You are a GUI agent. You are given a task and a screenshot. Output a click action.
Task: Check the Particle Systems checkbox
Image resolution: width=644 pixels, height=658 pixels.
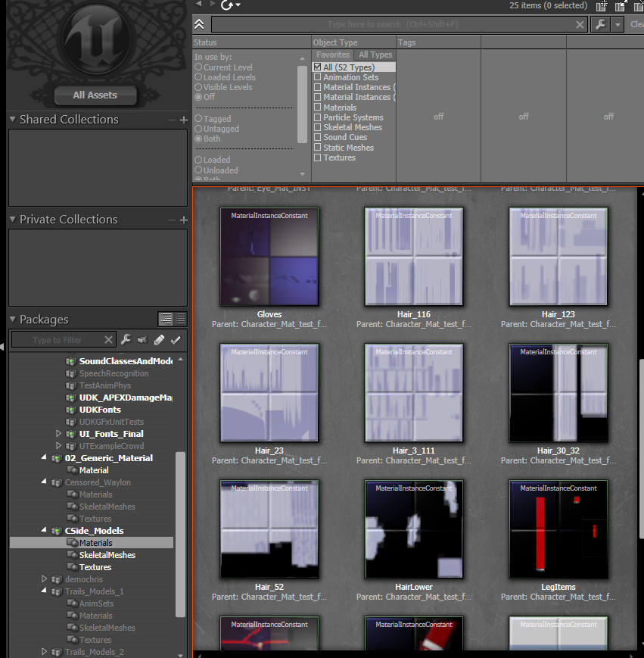coord(317,117)
